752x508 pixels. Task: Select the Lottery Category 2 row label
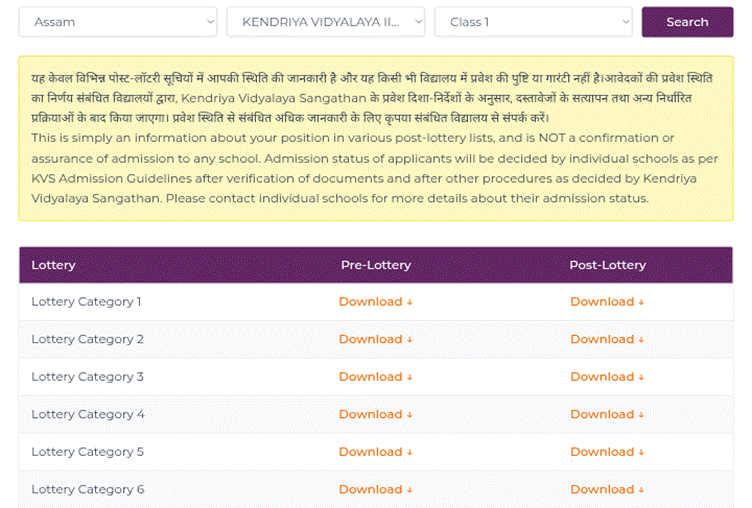(87, 339)
